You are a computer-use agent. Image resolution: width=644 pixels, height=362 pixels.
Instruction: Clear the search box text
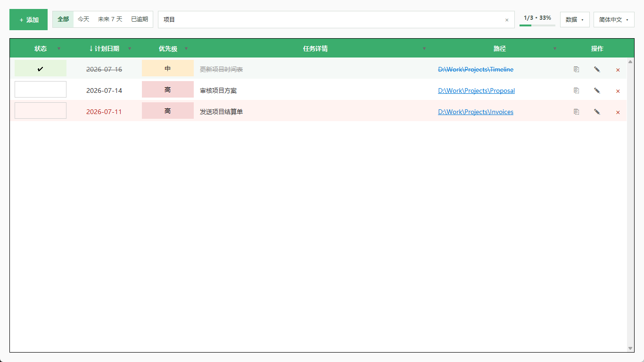[507, 20]
